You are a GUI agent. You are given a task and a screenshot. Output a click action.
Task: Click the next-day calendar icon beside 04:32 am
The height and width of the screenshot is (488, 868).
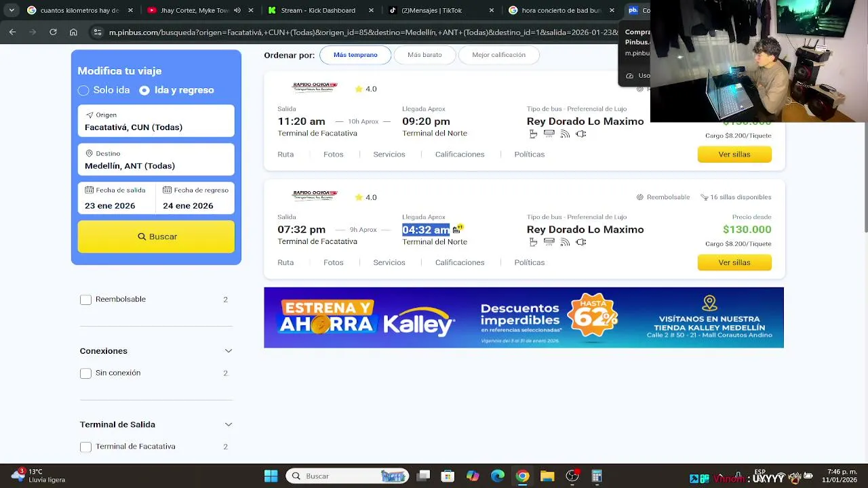(x=458, y=229)
